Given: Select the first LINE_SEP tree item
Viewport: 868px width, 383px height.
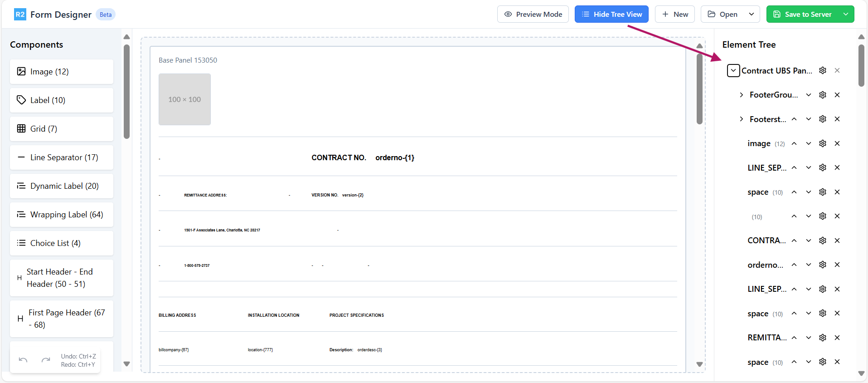Looking at the screenshot, I should pyautogui.click(x=767, y=167).
